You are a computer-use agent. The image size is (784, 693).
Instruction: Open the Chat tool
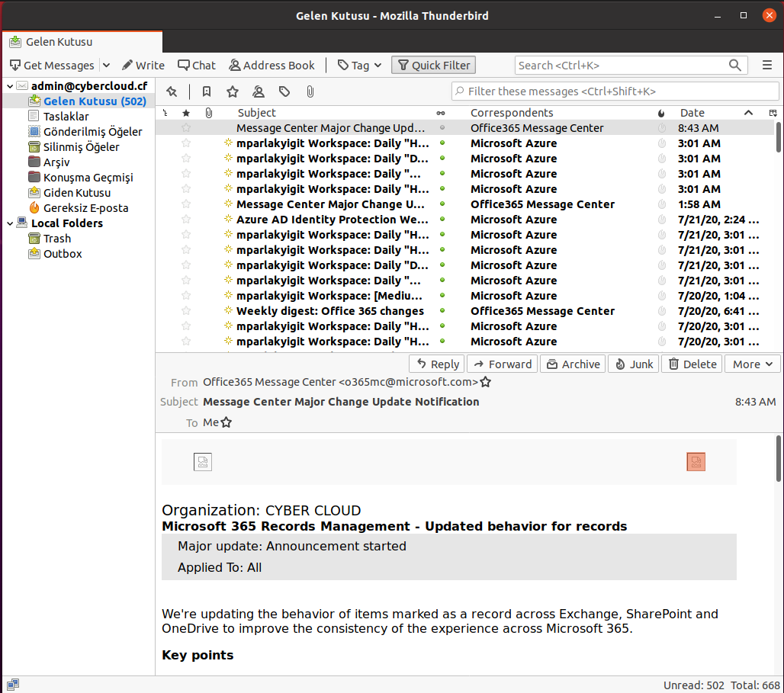tap(197, 66)
